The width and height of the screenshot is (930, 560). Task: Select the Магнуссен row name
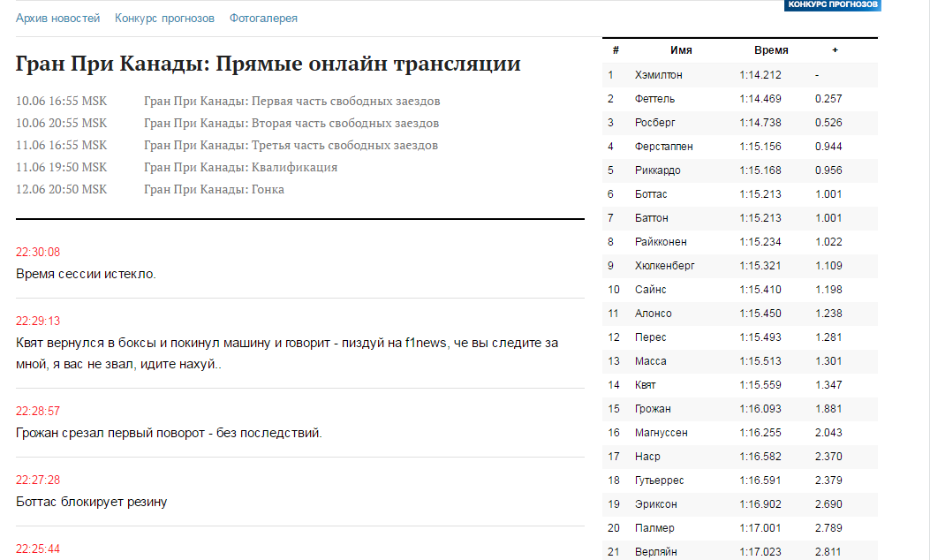click(662, 433)
